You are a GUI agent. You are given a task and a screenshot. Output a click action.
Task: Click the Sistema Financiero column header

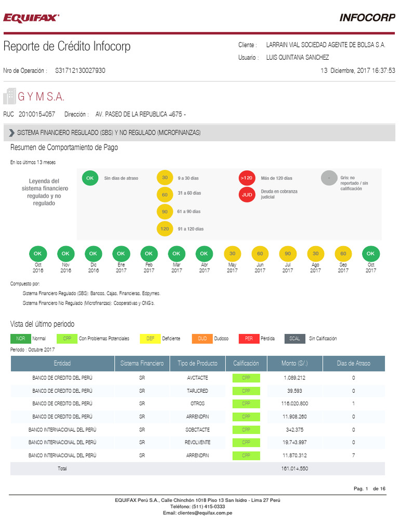[142, 363]
